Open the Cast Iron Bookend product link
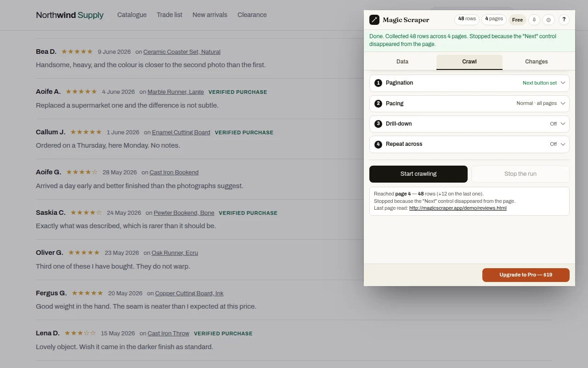The width and height of the screenshot is (588, 368). tap(174, 172)
